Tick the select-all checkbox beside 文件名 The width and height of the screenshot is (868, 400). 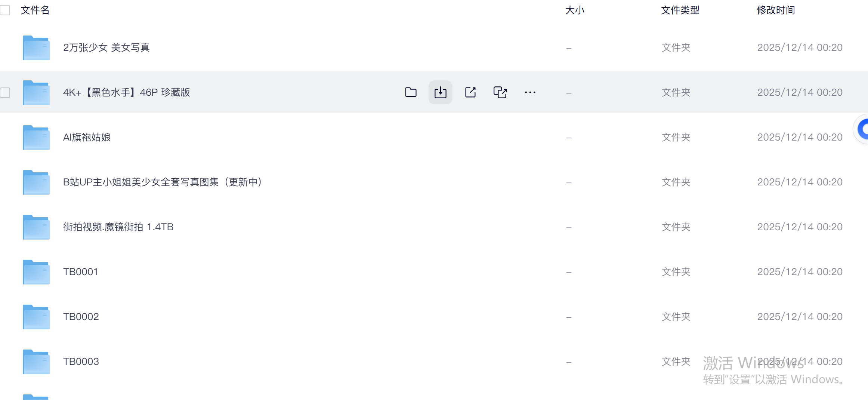point(5,10)
